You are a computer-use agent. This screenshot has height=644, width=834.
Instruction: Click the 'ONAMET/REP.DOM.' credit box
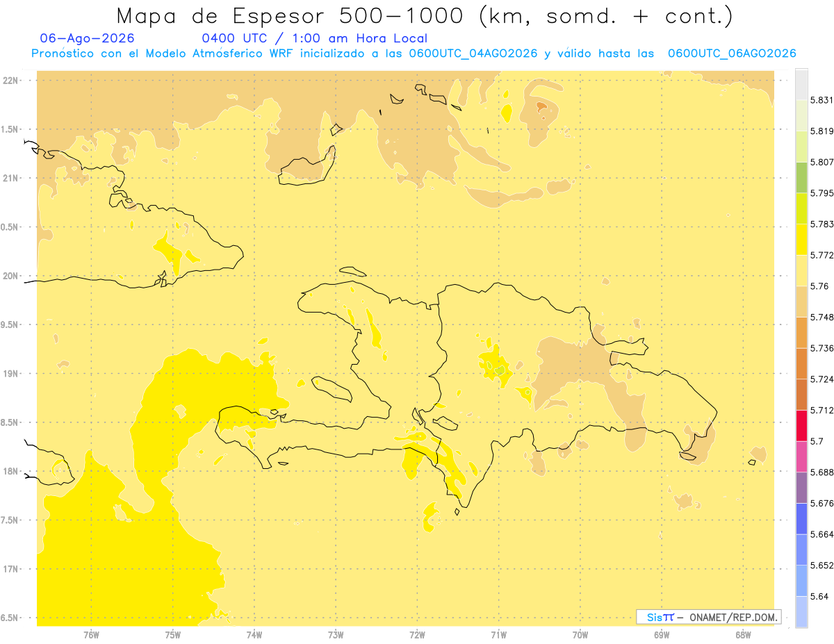point(709,617)
